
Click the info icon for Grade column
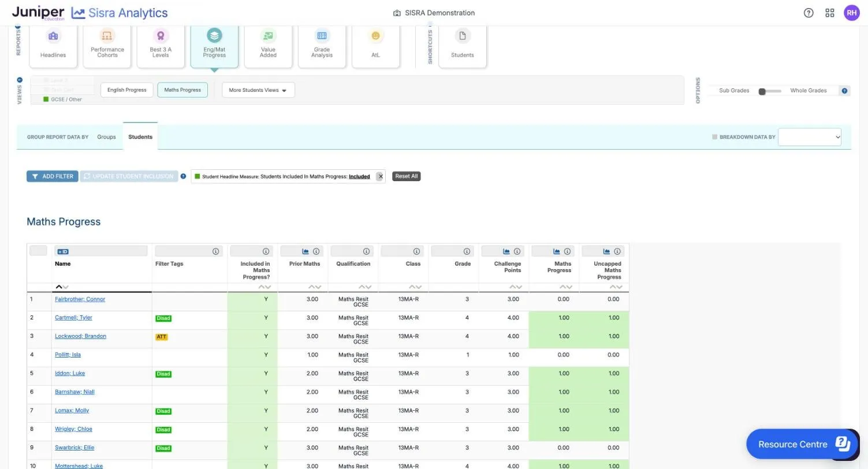coord(467,251)
